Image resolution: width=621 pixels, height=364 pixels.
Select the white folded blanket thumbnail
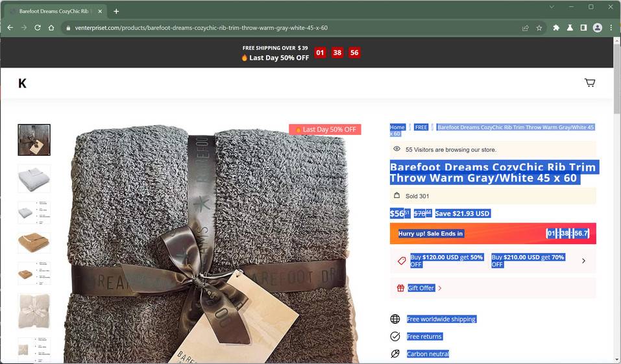pyautogui.click(x=34, y=178)
